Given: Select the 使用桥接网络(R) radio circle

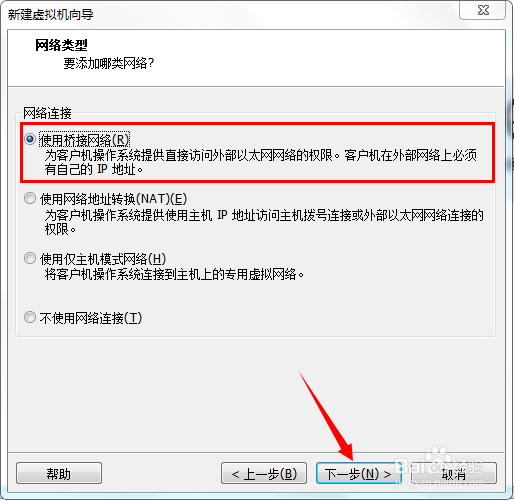Looking at the screenshot, I should click(30, 139).
